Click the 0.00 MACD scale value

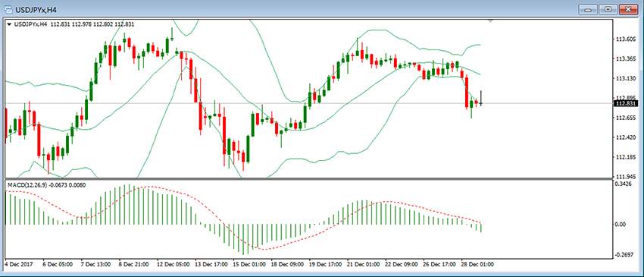[x=621, y=225]
